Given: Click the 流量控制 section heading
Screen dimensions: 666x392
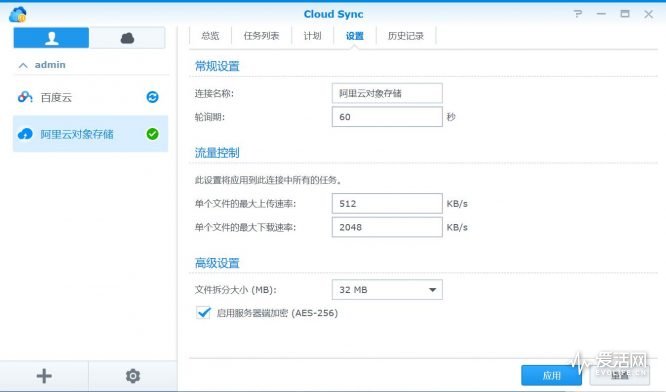Looking at the screenshot, I should (x=217, y=152).
